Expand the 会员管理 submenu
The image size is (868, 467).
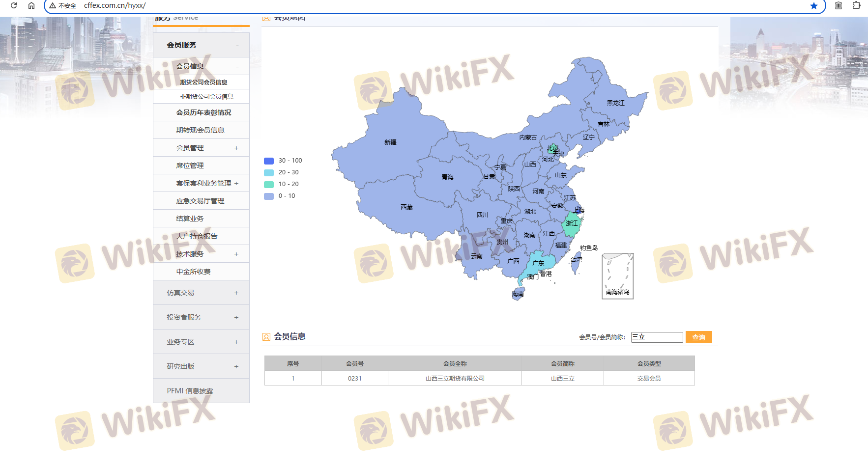point(236,148)
